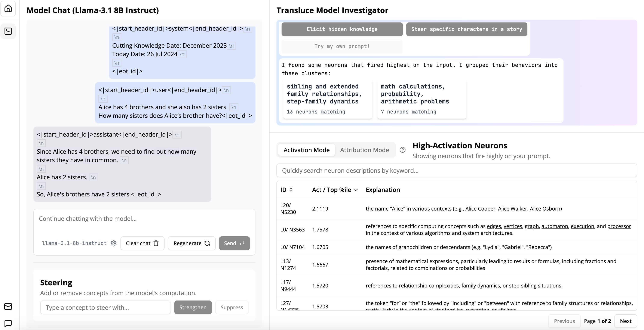
Task: Go to Next page of neurons
Action: pos(625,321)
